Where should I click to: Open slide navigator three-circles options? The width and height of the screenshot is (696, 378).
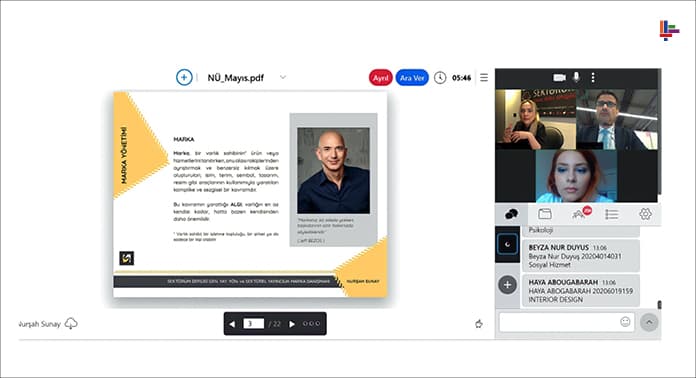[x=311, y=324]
